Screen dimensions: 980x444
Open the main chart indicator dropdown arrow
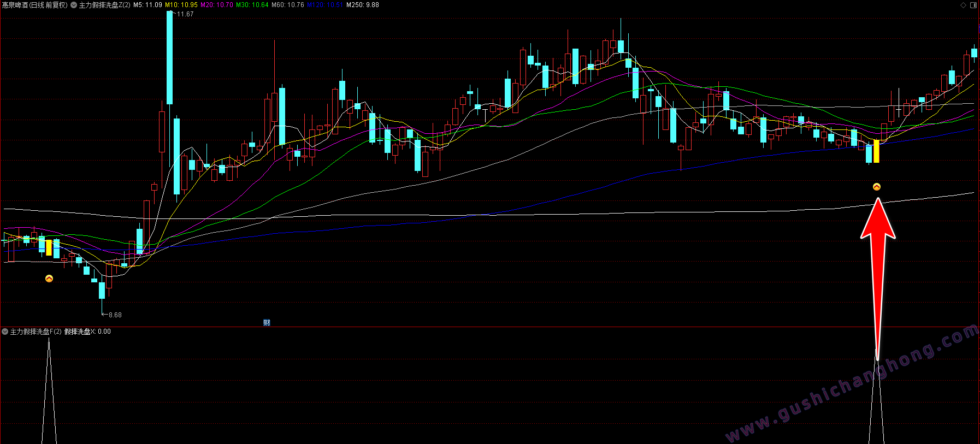click(74, 5)
